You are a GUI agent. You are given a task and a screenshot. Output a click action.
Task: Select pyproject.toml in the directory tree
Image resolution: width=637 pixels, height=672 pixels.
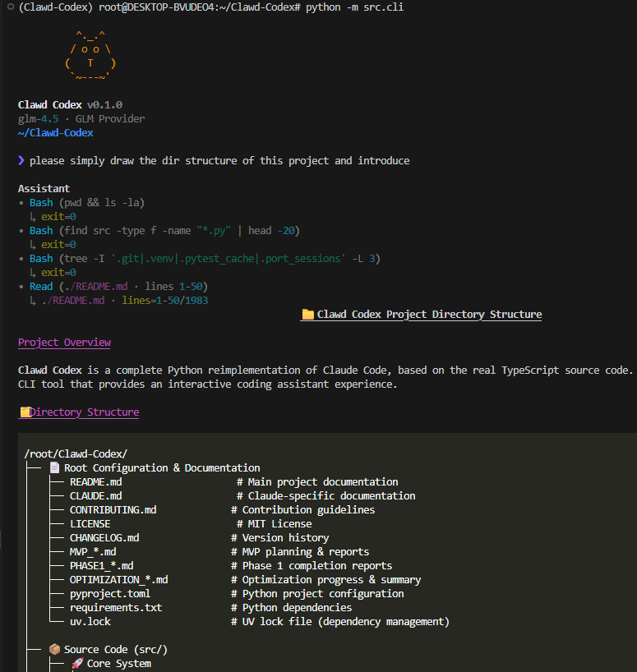(110, 594)
